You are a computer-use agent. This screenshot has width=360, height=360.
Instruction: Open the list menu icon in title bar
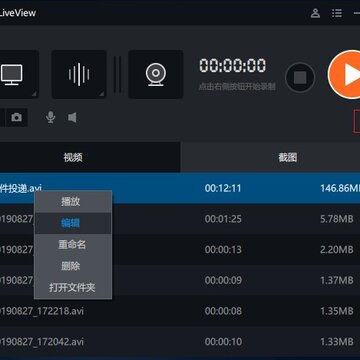[337, 13]
